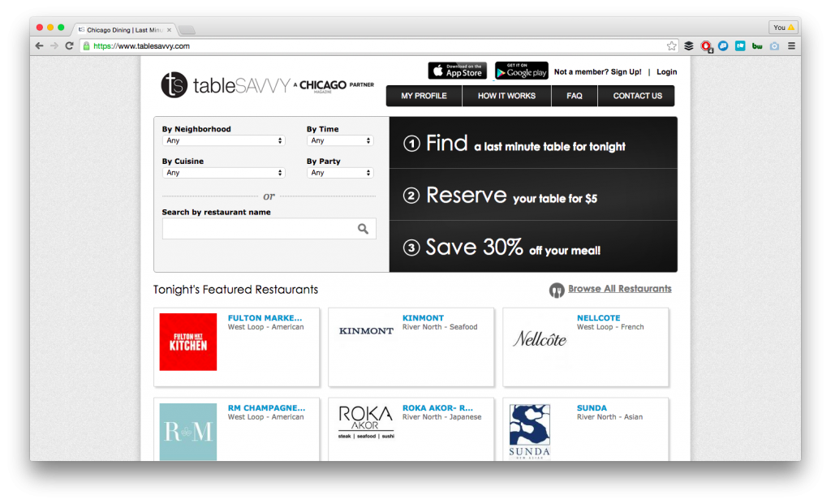Click the Chicago Magazine partner logo
The image size is (831, 504).
(x=334, y=85)
